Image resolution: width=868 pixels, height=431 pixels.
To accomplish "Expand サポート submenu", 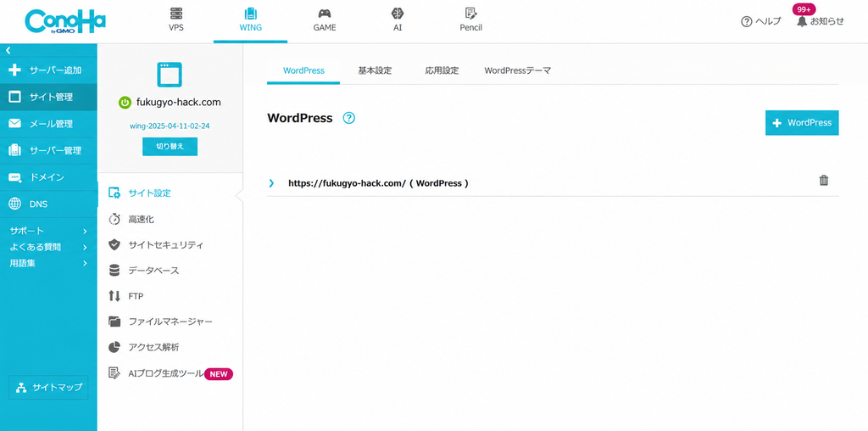I will click(48, 231).
